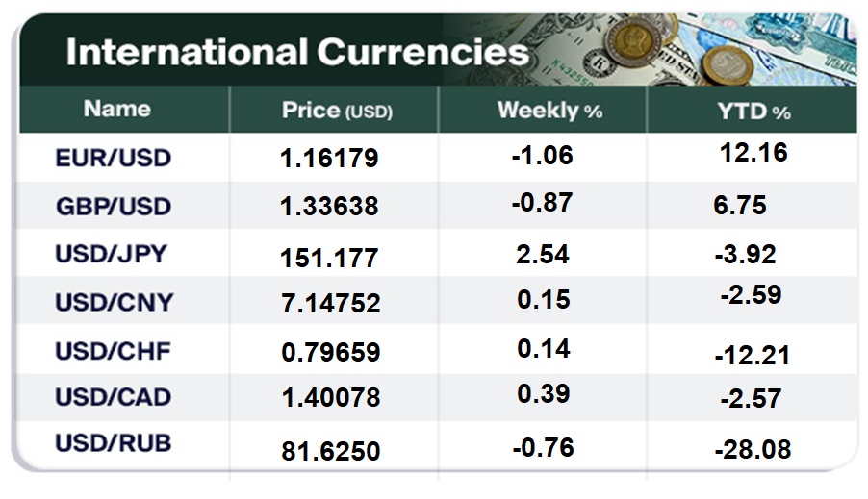Click the EUR/USD YTD value 12.16
Viewport: 868px width, 499px height.
[753, 152]
